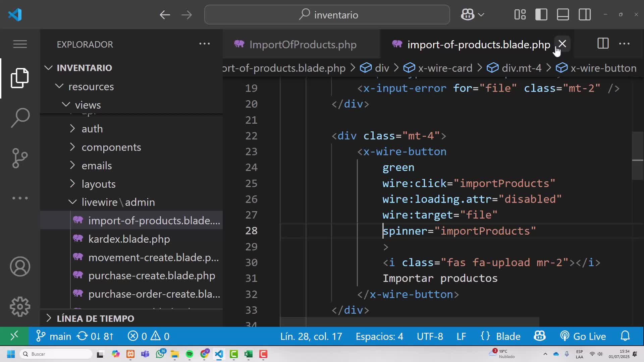Change LF end of line sequence
The image size is (644, 362).
(x=461, y=336)
